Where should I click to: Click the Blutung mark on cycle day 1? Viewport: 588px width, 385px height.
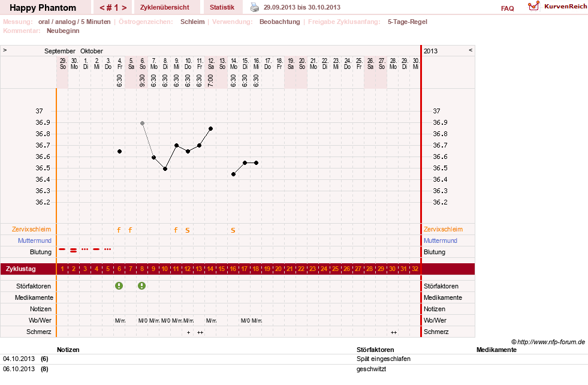coord(62,249)
